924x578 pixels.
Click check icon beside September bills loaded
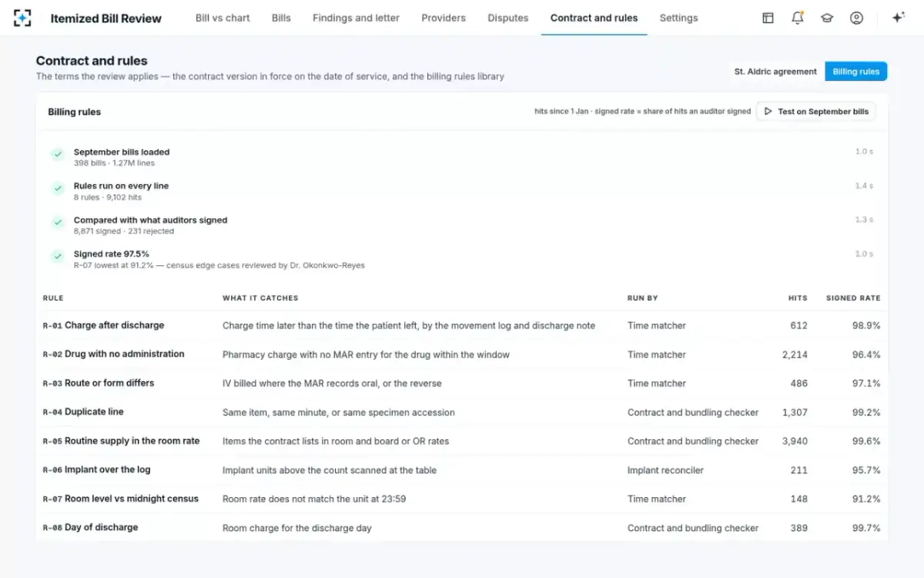pyautogui.click(x=58, y=154)
